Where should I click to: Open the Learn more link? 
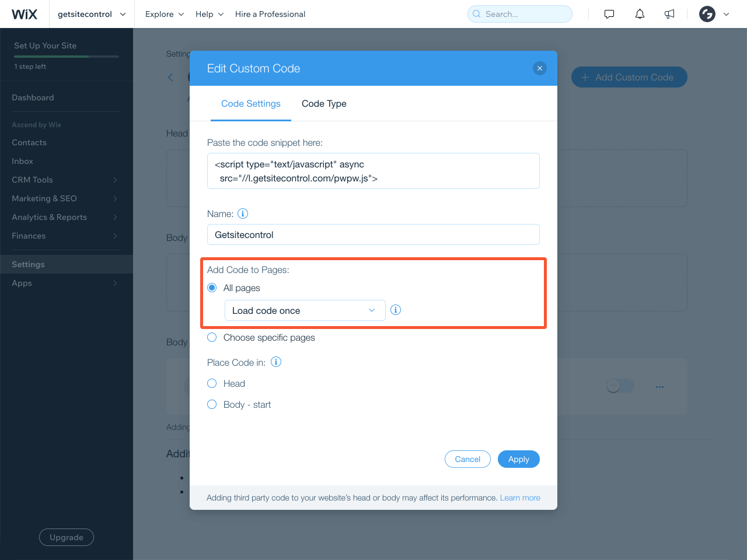pyautogui.click(x=520, y=498)
